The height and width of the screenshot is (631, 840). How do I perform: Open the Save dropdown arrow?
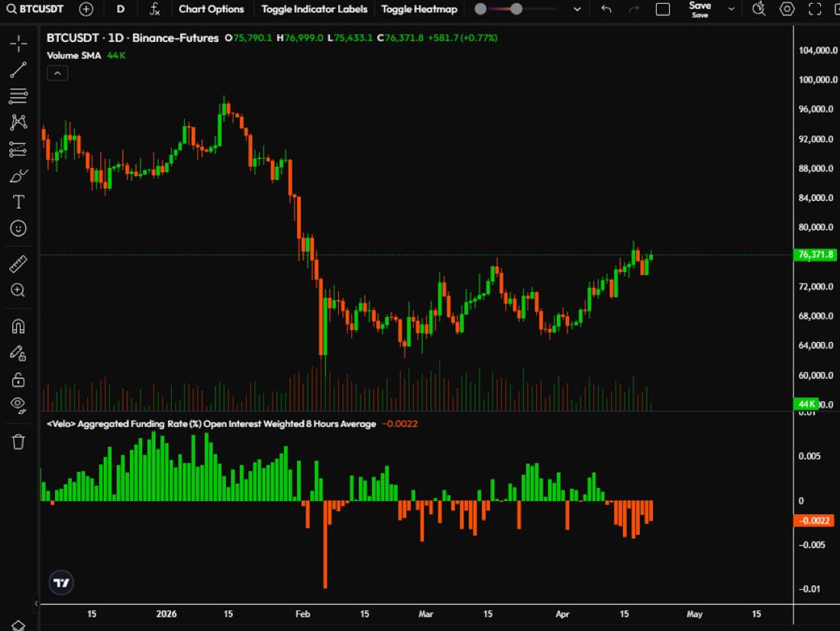pos(731,9)
